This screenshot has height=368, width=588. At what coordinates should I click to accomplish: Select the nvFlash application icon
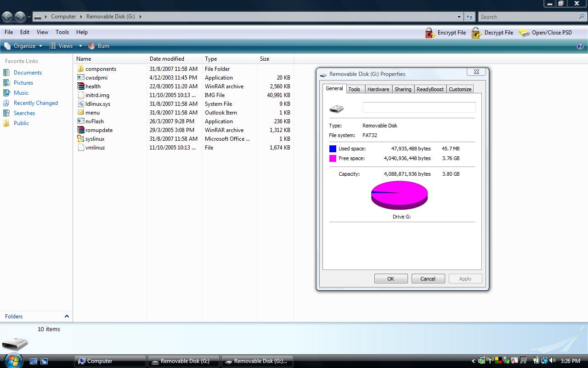[x=80, y=121]
